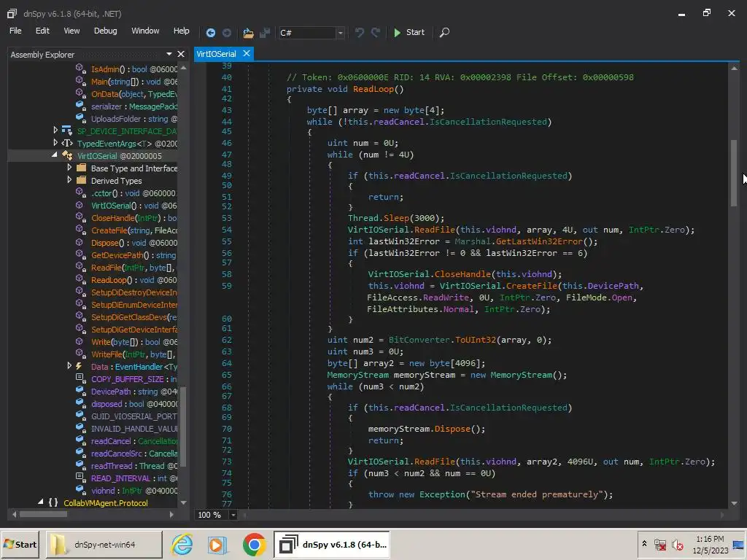Viewport: 747px width, 560px height.
Task: Open the 100 % zoom level dropdown
Action: pyautogui.click(x=233, y=515)
